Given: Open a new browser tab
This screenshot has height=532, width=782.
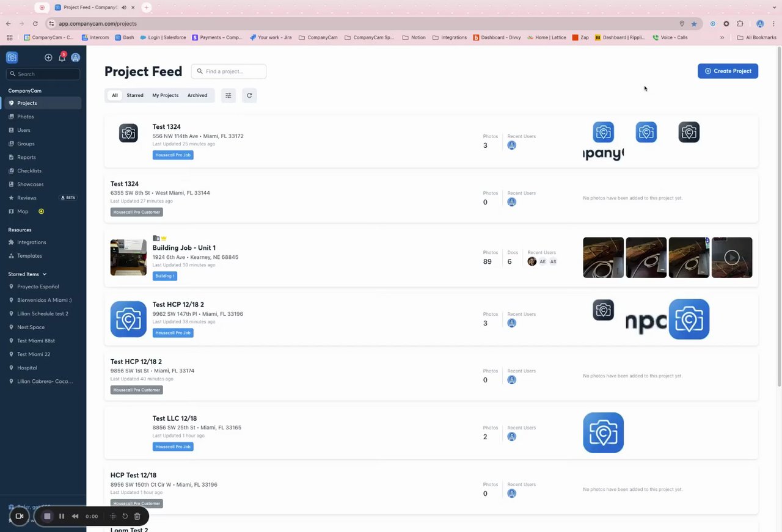Looking at the screenshot, I should click(147, 7).
